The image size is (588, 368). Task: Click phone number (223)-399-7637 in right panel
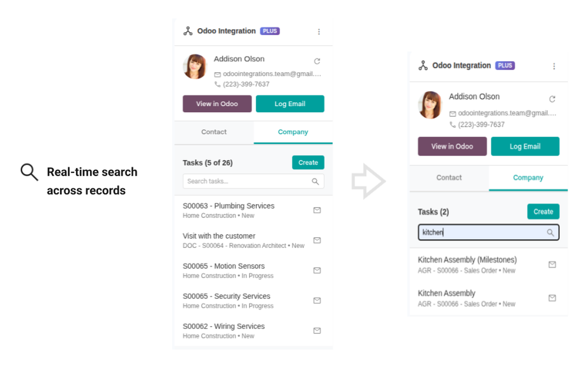pos(481,125)
